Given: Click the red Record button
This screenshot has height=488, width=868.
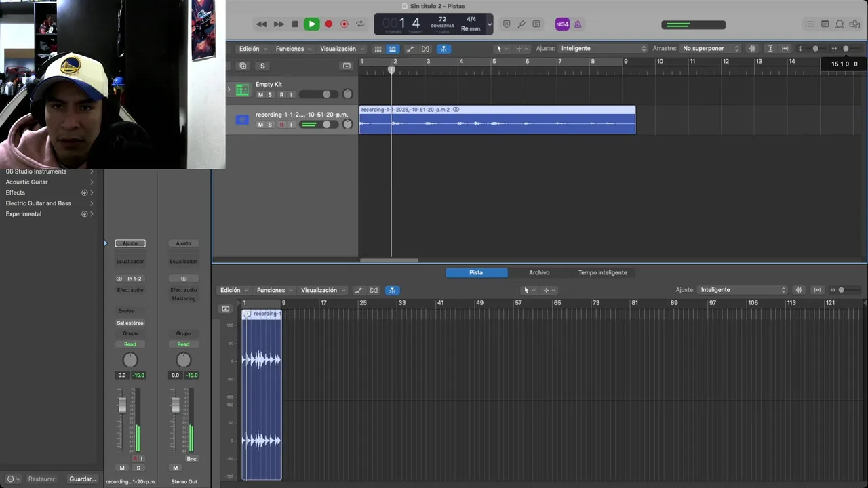Looking at the screenshot, I should (x=329, y=24).
